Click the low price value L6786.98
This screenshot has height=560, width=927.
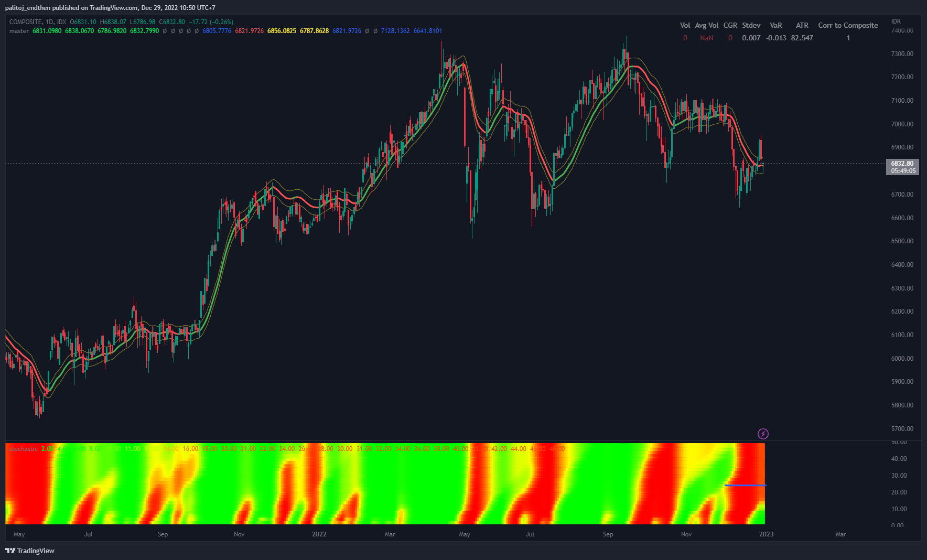tap(143, 22)
